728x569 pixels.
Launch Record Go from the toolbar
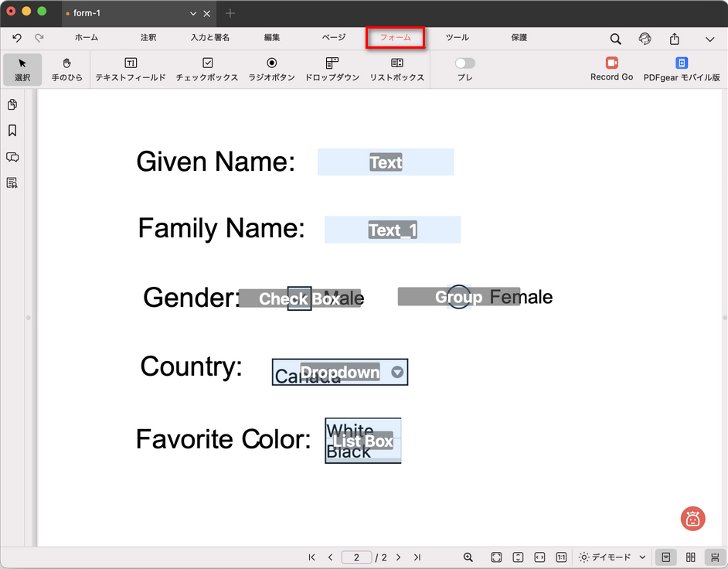[x=611, y=69]
